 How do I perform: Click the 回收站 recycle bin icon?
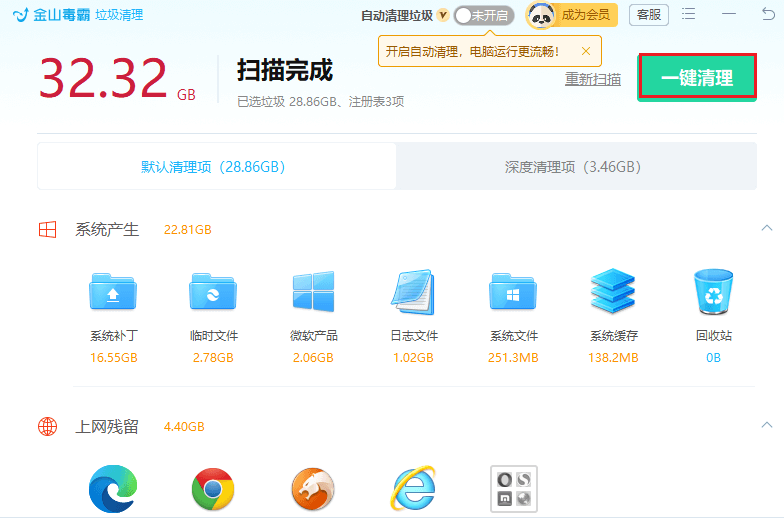[714, 292]
